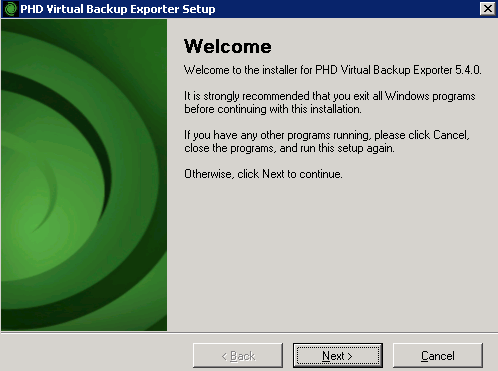The width and height of the screenshot is (498, 371).
Task: Close the setup window with the X
Action: pos(488,9)
